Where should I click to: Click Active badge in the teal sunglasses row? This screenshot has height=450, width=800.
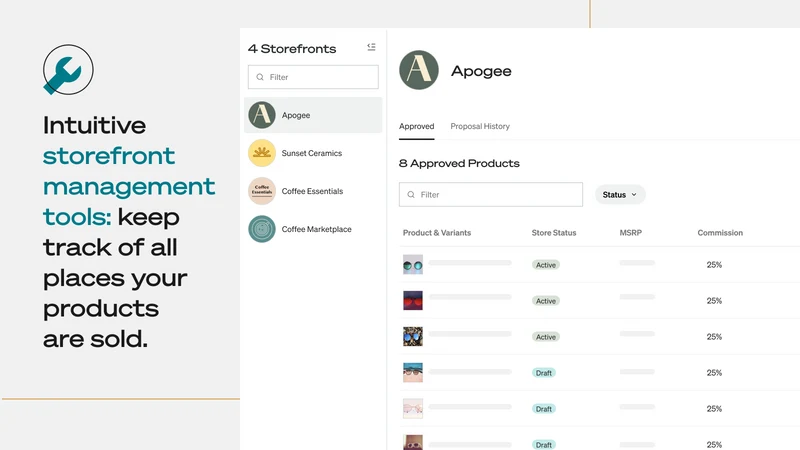[545, 265]
